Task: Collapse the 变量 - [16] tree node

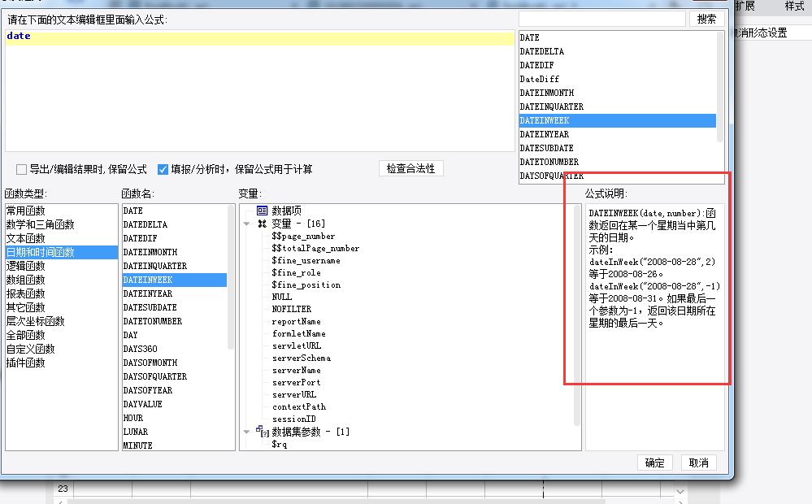Action: tap(247, 224)
